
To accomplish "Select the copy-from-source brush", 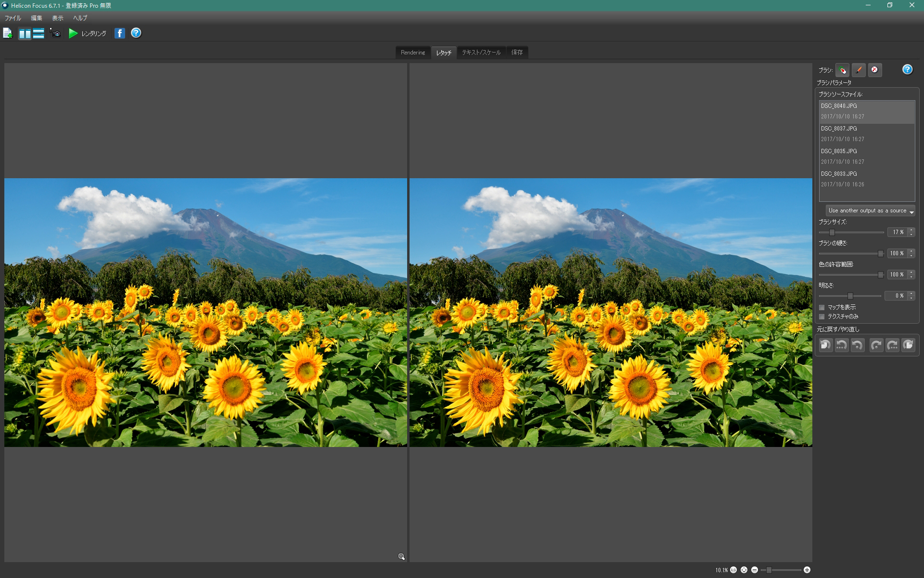I will tap(842, 70).
